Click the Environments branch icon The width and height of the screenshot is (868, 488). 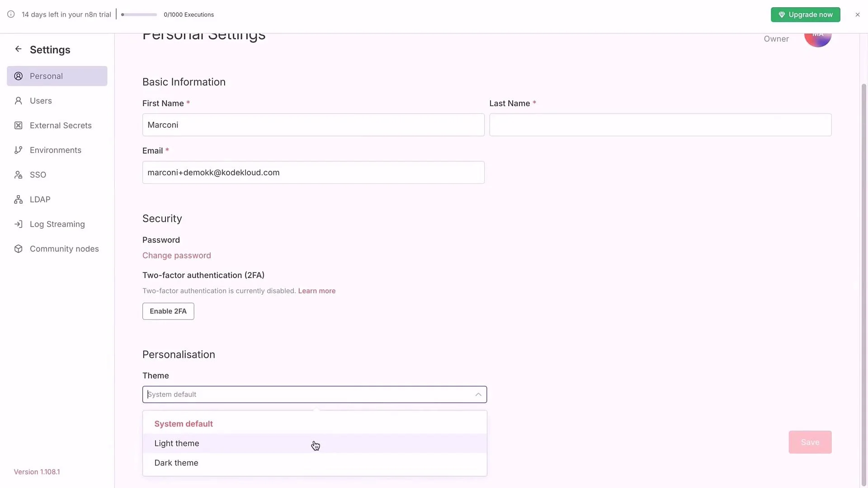coord(18,150)
